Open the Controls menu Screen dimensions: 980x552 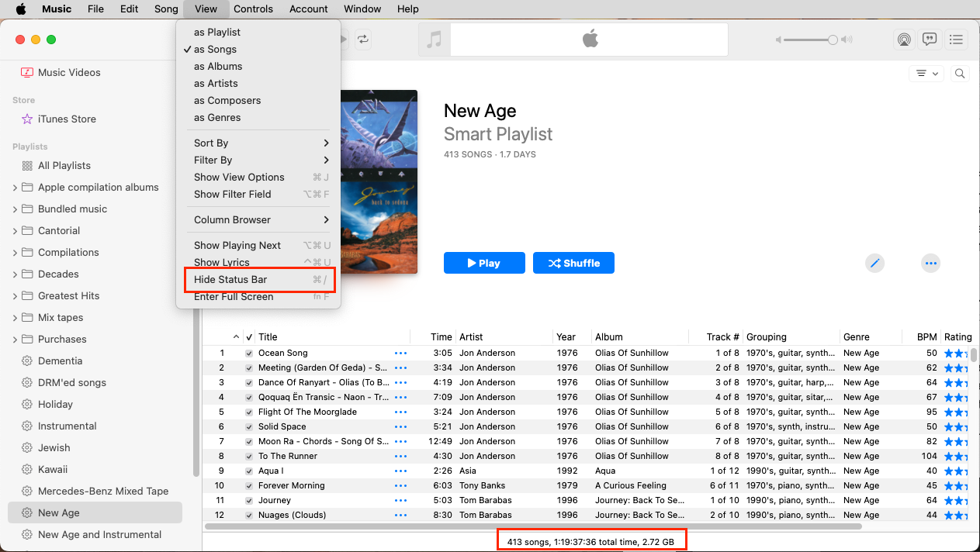[253, 9]
